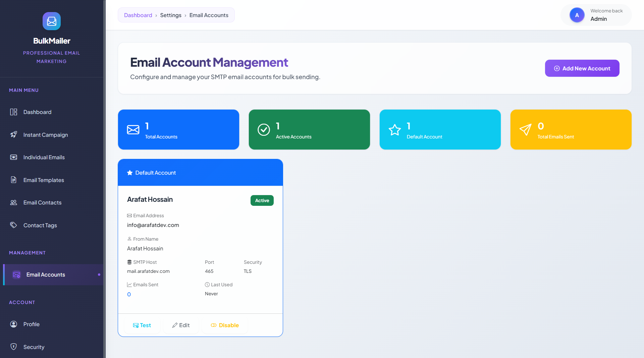Click the Email Accounts breadcrumb

(x=209, y=15)
